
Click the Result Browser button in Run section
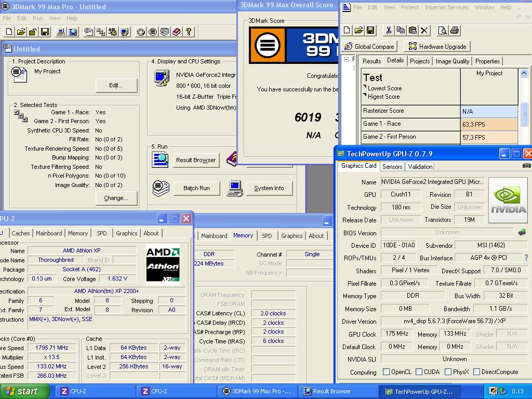[196, 160]
